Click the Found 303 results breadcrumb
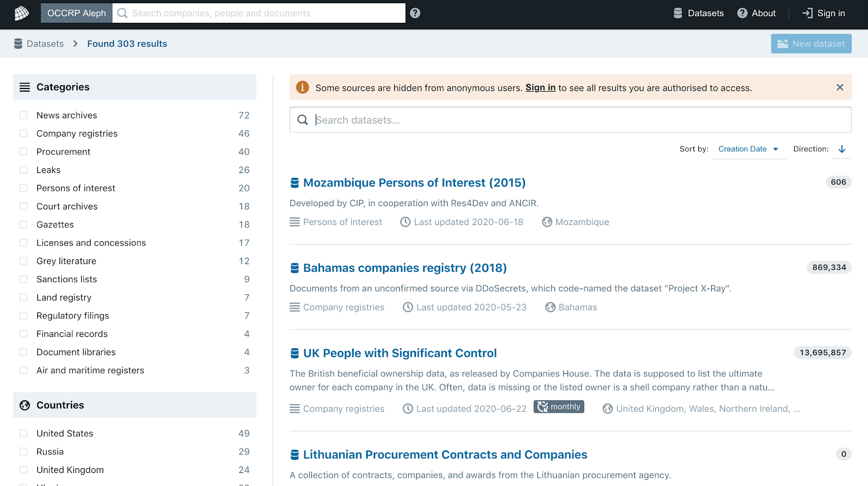 click(127, 43)
